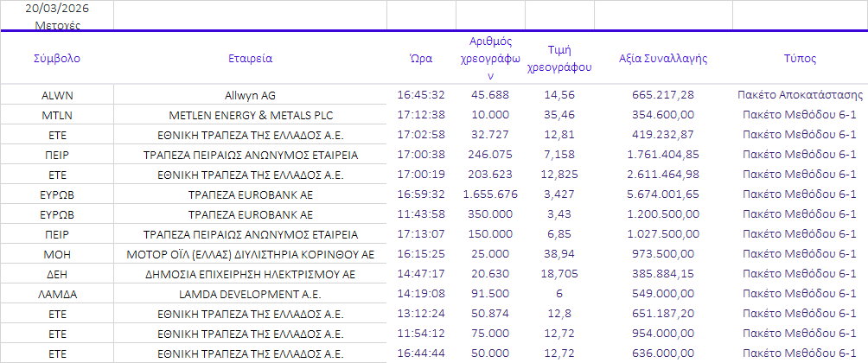The height and width of the screenshot is (363, 868).
Task: Select the MOH symbol cell
Action: click(x=57, y=254)
